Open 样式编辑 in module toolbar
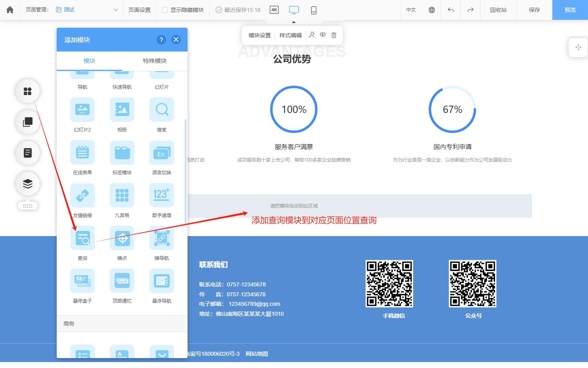 click(x=291, y=35)
